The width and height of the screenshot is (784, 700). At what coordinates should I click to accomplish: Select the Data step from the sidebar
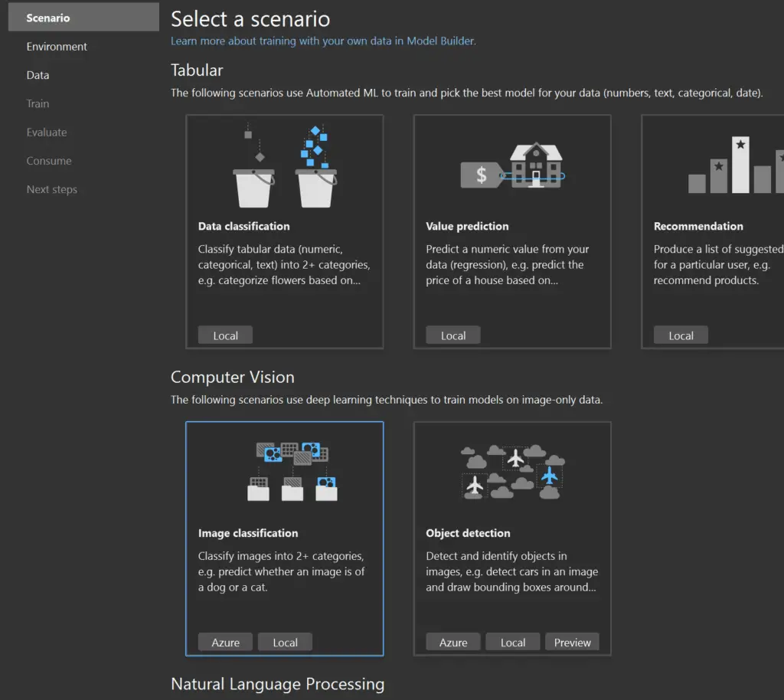click(x=38, y=74)
